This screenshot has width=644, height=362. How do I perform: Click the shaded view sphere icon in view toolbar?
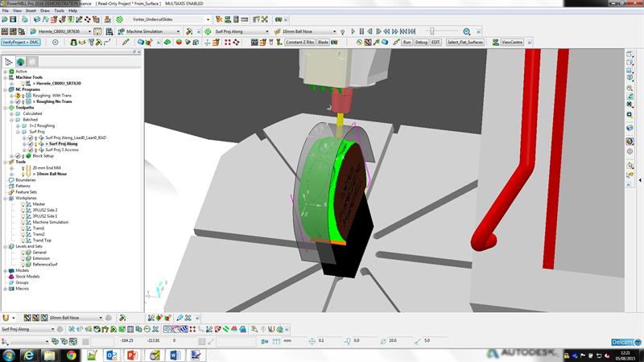pyautogui.click(x=630, y=142)
